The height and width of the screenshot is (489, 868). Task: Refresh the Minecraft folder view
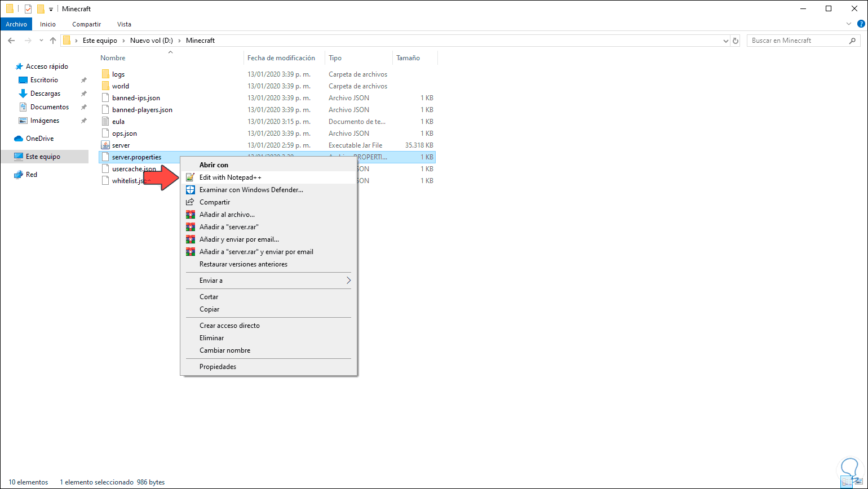(736, 41)
